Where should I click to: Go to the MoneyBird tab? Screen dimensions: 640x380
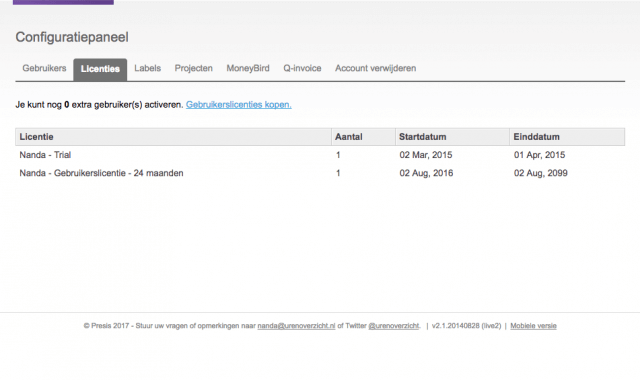coord(248,68)
